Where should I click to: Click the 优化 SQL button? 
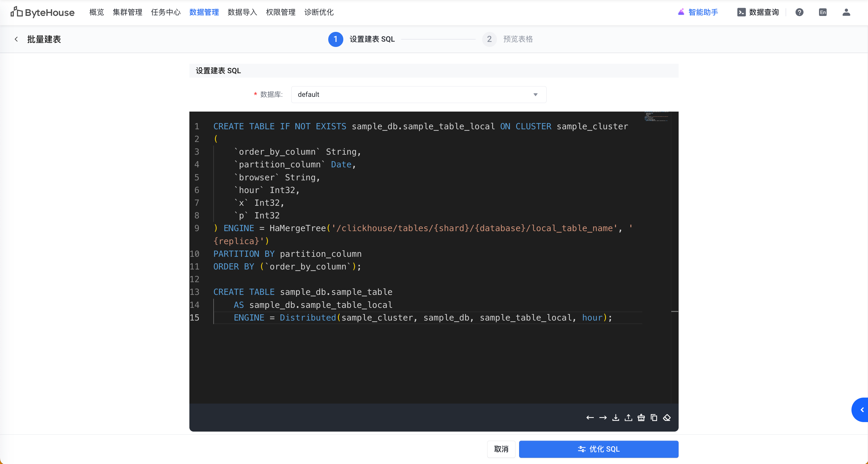pos(599,449)
